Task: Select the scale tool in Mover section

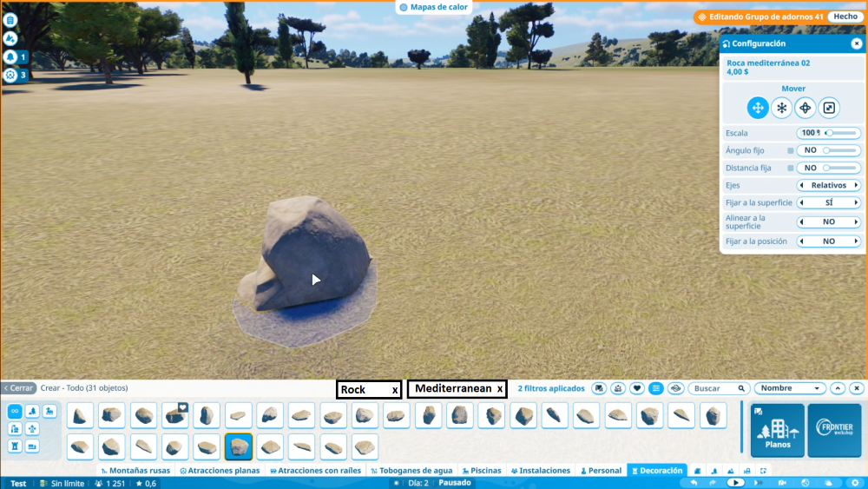Action: point(829,108)
